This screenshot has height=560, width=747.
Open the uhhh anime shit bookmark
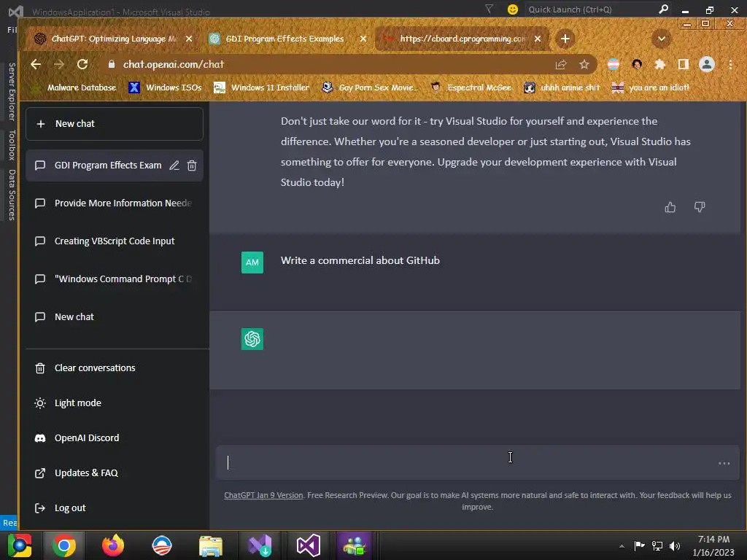pyautogui.click(x=562, y=87)
